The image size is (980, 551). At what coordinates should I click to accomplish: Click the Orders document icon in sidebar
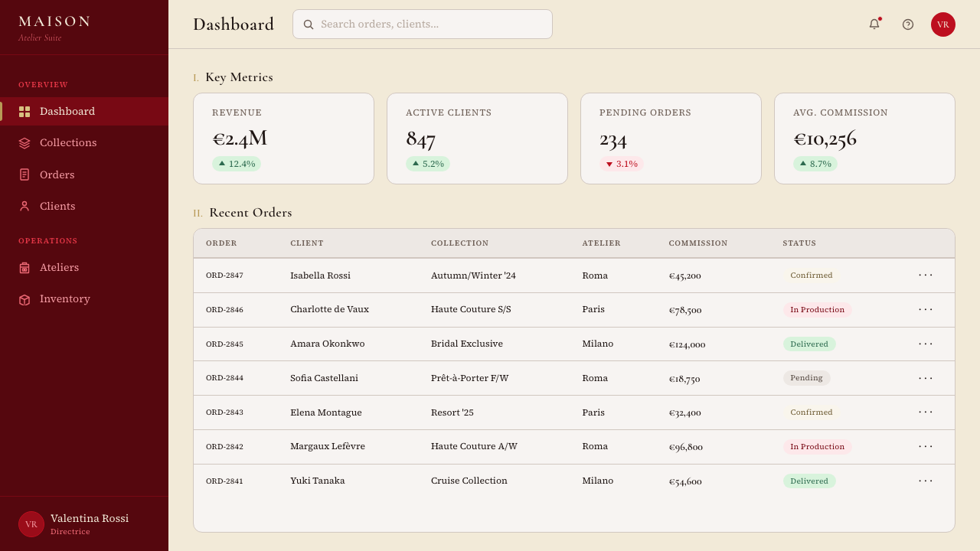coord(24,174)
